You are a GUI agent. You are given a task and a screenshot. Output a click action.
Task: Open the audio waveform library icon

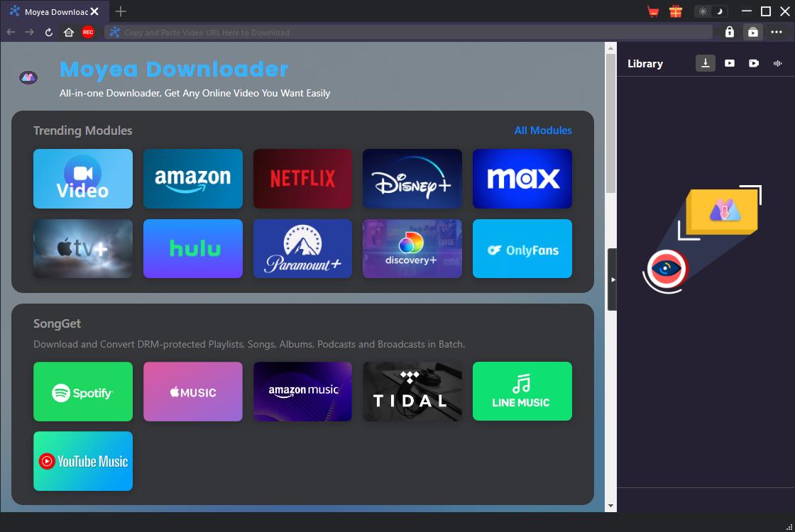778,63
